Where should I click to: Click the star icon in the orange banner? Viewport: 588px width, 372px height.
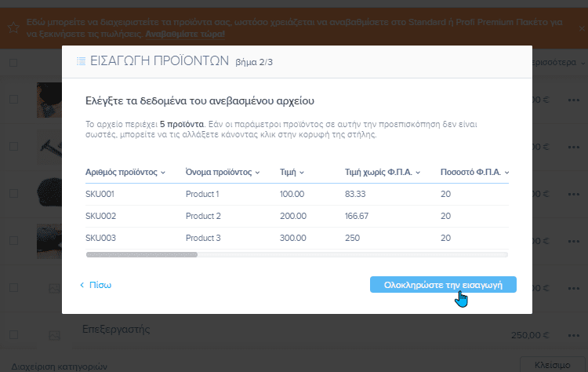coord(13,27)
